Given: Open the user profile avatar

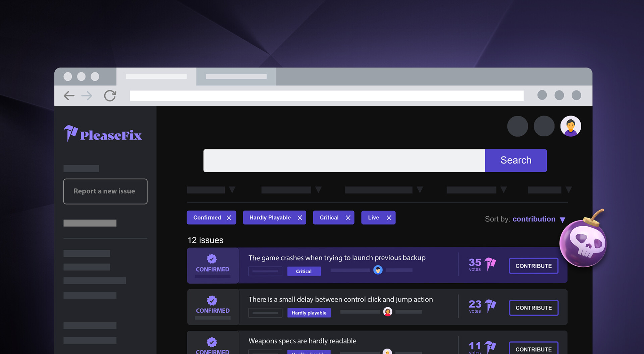Looking at the screenshot, I should 570,126.
